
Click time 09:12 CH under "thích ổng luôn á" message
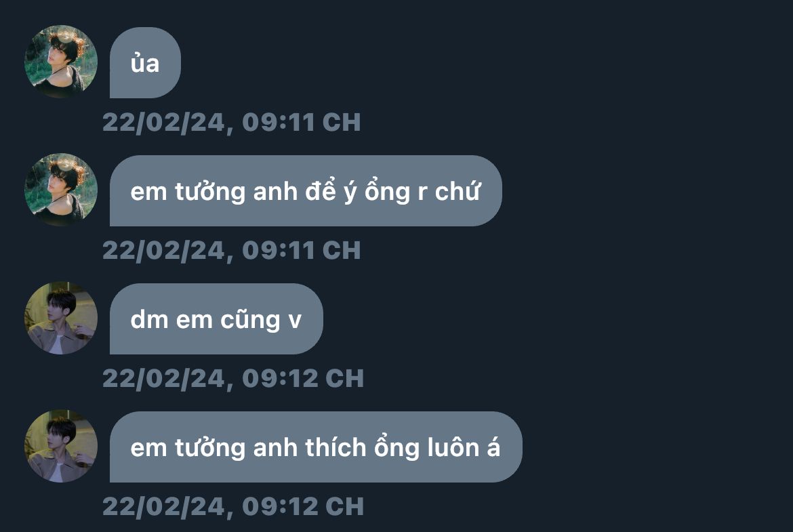[x=303, y=507]
